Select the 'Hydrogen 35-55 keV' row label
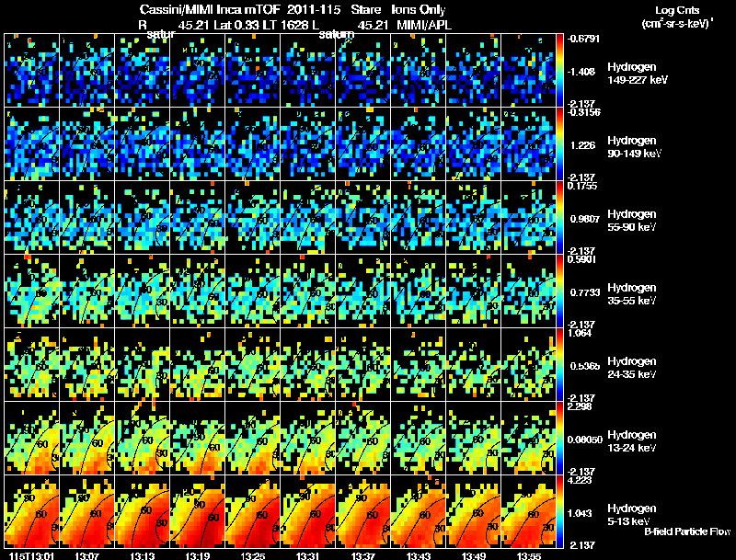 [x=632, y=294]
